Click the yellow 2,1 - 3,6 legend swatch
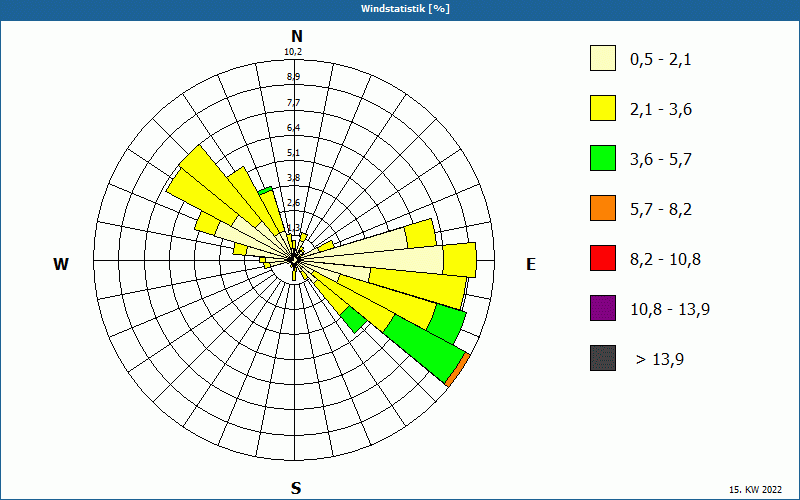Image resolution: width=800 pixels, height=500 pixels. click(603, 108)
